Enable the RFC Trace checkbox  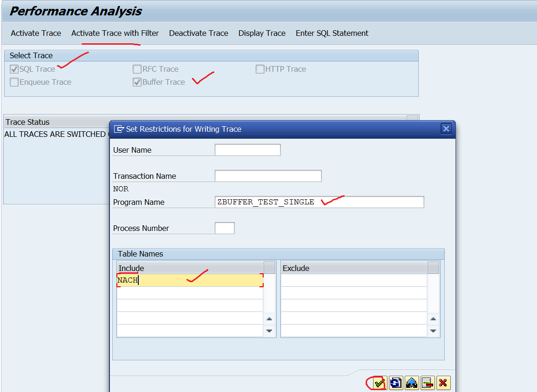tap(137, 69)
